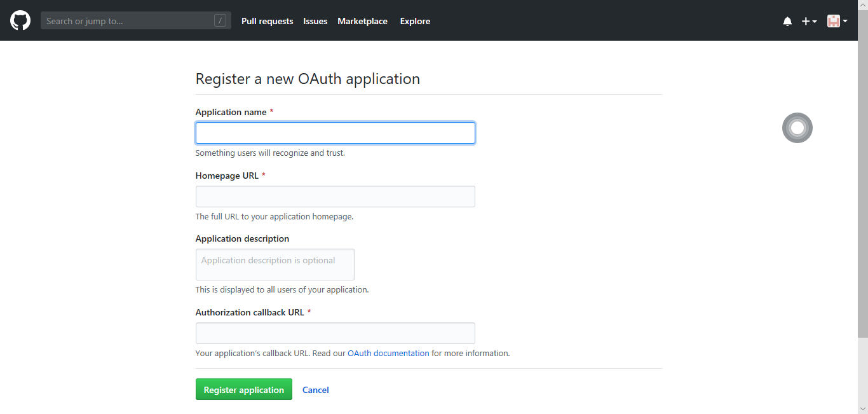Expand the plus create-new menu

[x=809, y=21]
